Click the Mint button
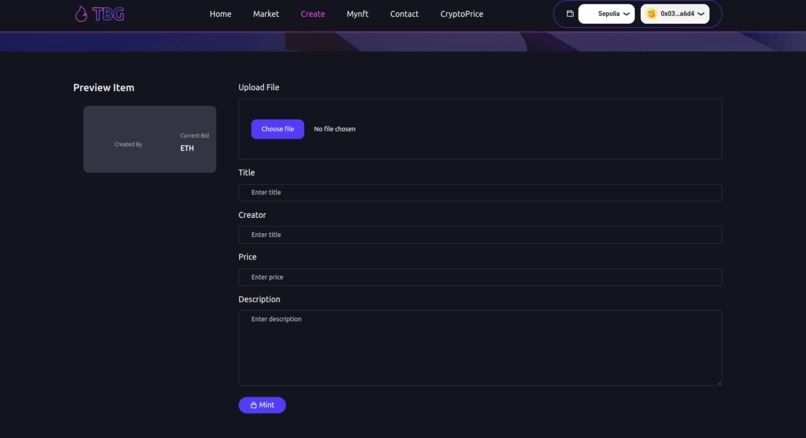Image resolution: width=806 pixels, height=438 pixels. coord(262,405)
